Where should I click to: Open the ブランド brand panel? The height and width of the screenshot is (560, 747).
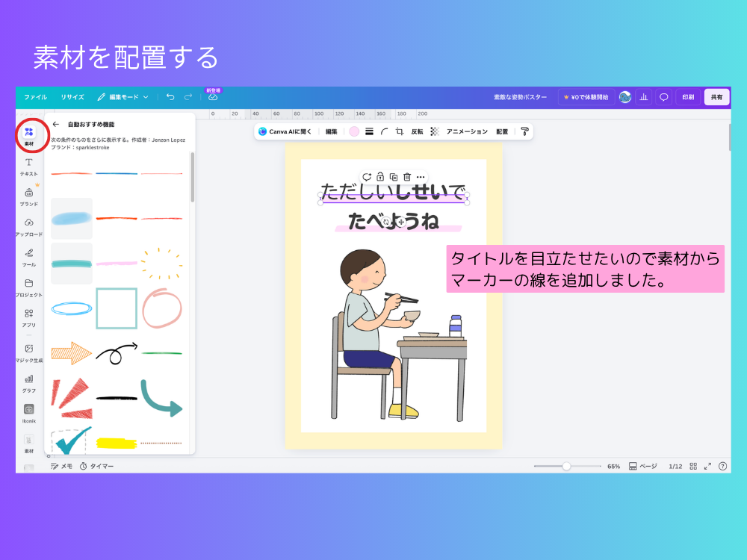29,196
